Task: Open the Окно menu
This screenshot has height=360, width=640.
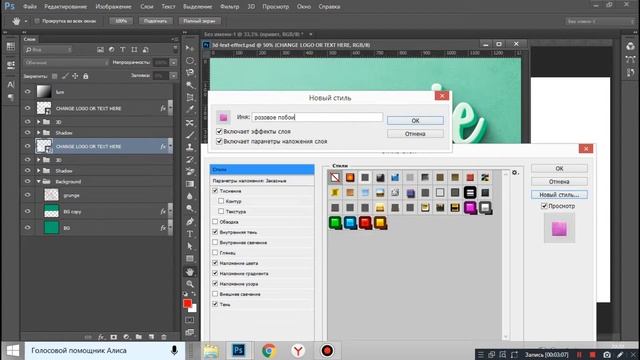Action: pos(304,7)
